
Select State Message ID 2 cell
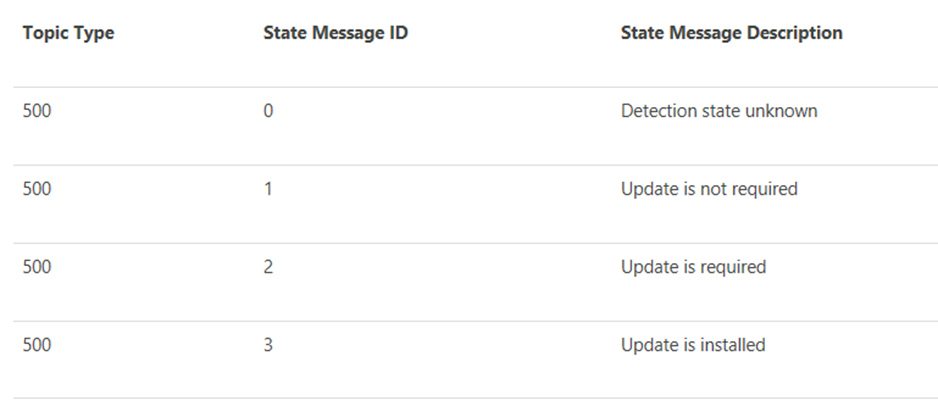[268, 267]
